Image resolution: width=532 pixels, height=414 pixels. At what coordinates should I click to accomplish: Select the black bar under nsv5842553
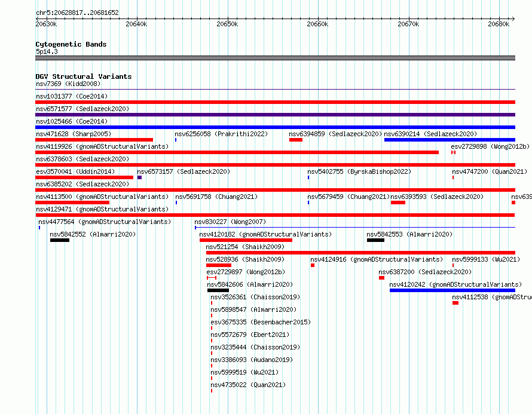pos(375,240)
